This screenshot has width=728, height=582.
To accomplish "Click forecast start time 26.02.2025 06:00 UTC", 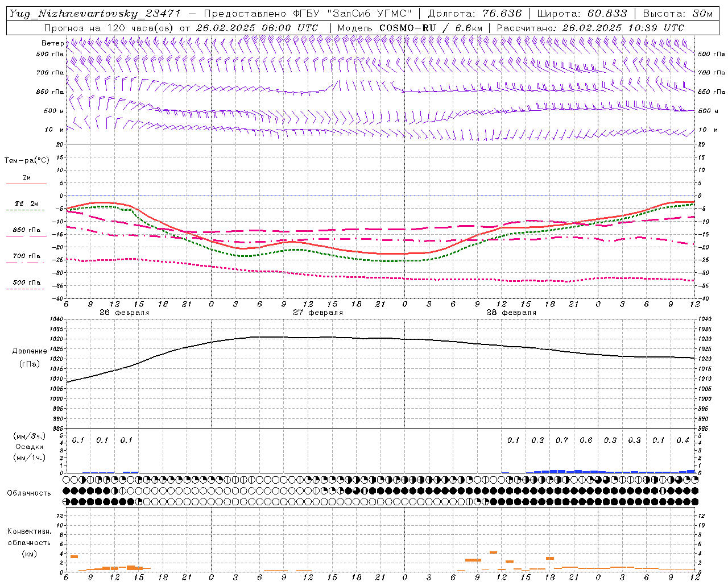I will 257,28.
